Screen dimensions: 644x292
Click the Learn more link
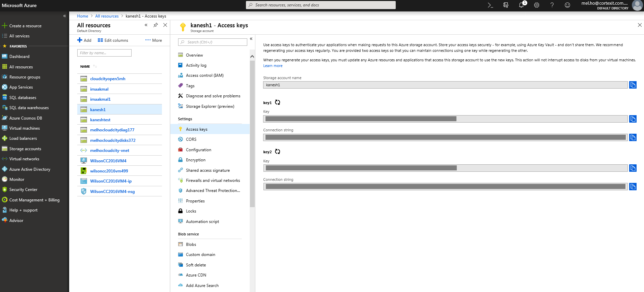(273, 66)
